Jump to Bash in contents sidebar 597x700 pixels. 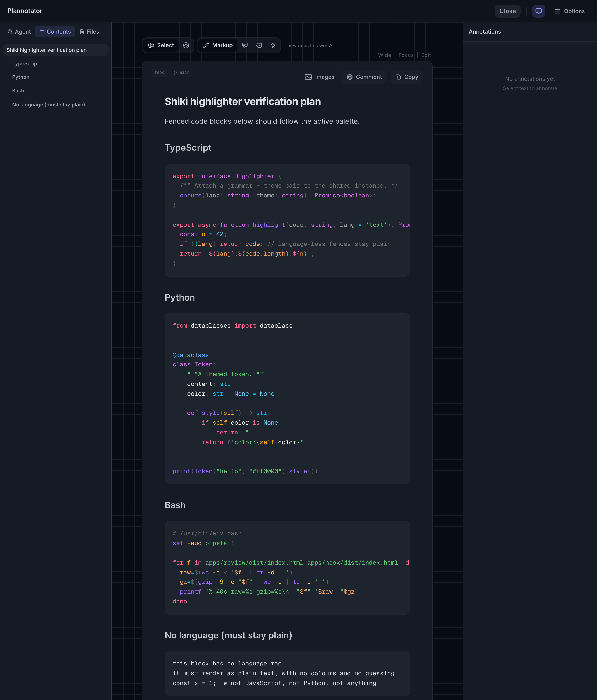coord(18,91)
